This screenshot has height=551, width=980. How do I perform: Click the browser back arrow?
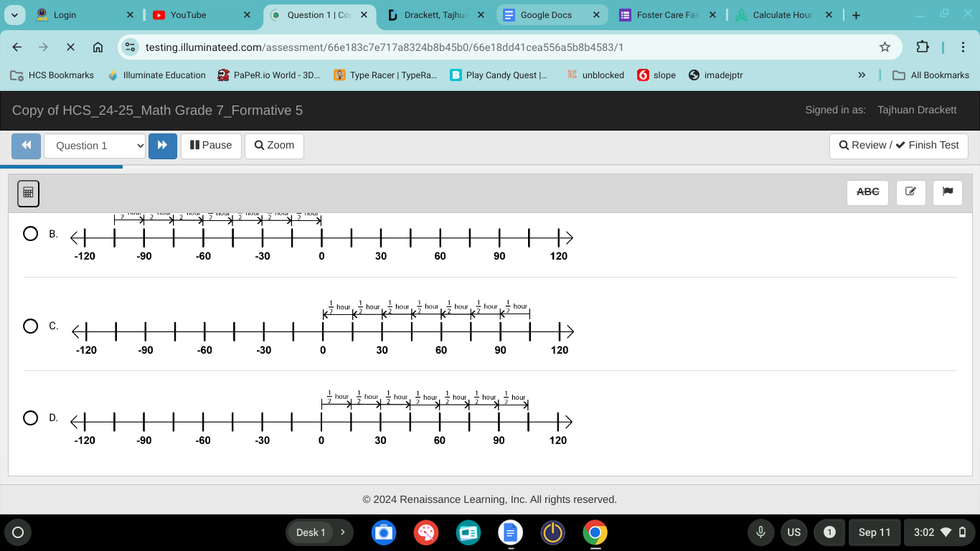(17, 47)
